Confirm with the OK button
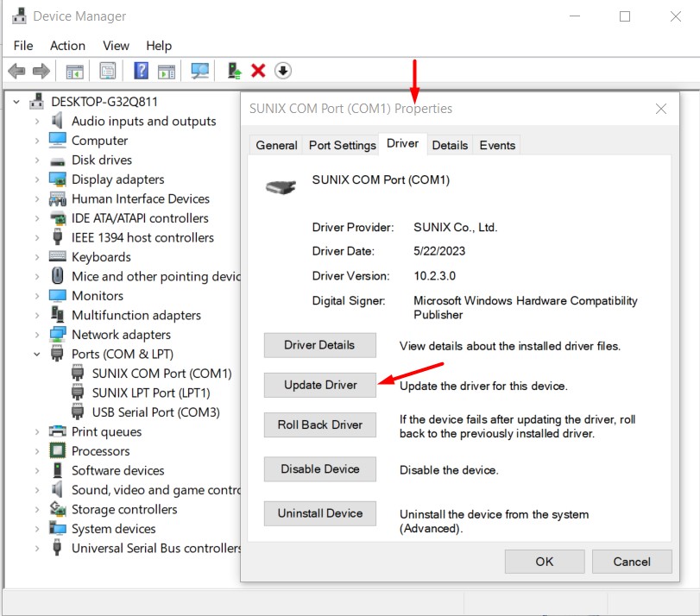700x616 pixels. [x=545, y=562]
